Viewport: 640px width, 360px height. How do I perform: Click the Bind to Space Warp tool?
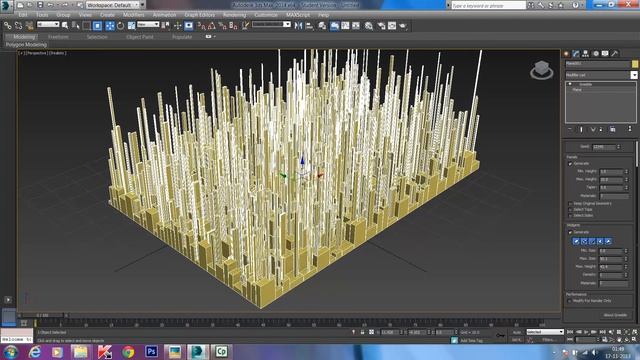29,26
